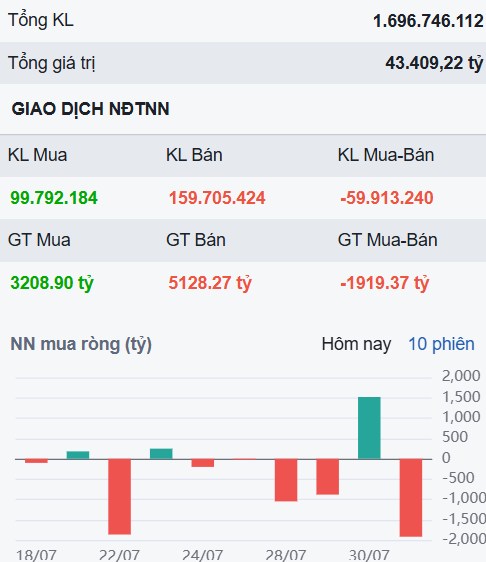
Task: Click the GT Bán column header
Action: [x=196, y=240]
